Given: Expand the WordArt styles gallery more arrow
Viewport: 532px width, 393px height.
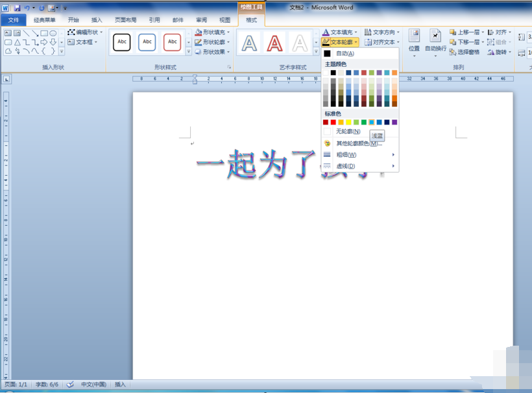Looking at the screenshot, I should (316, 51).
